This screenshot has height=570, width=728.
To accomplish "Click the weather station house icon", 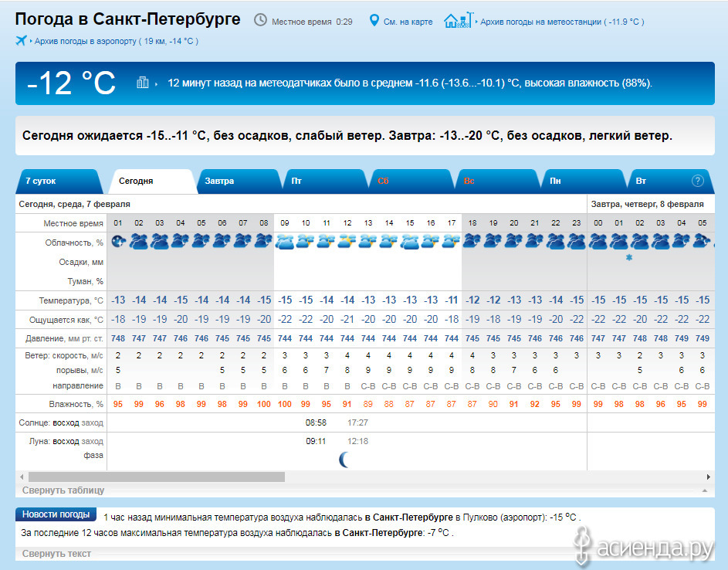I will pos(459,20).
